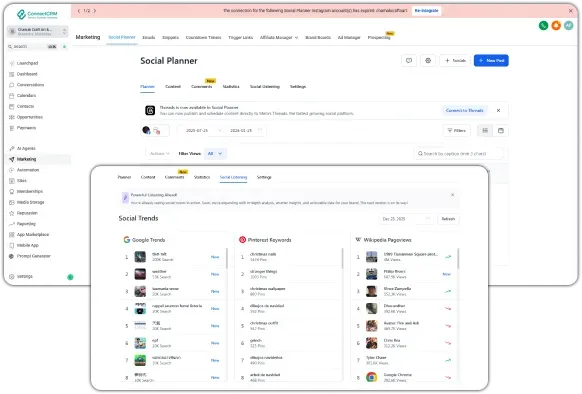Click the Refresh button in Social Trends
582x394 pixels.
448,219
